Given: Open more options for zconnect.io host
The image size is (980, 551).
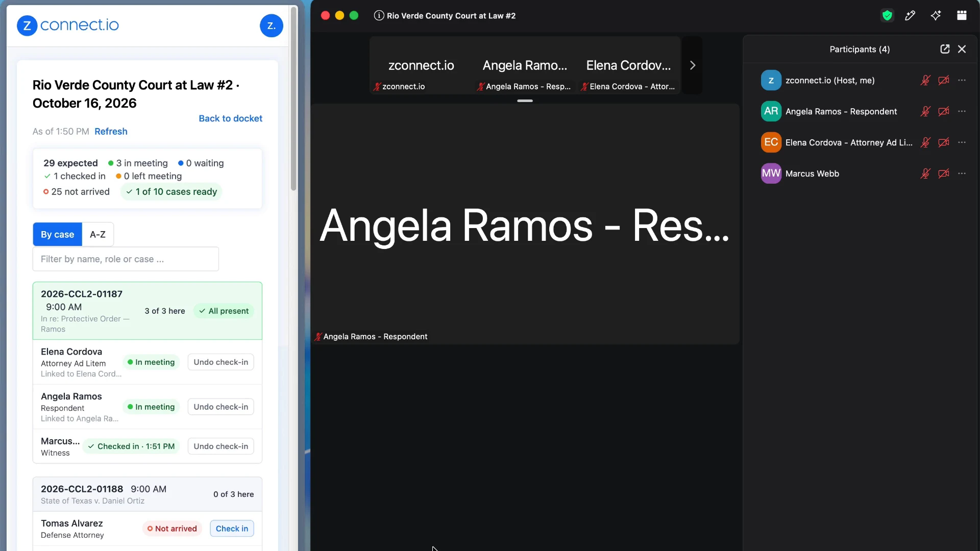Looking at the screenshot, I should [962, 80].
